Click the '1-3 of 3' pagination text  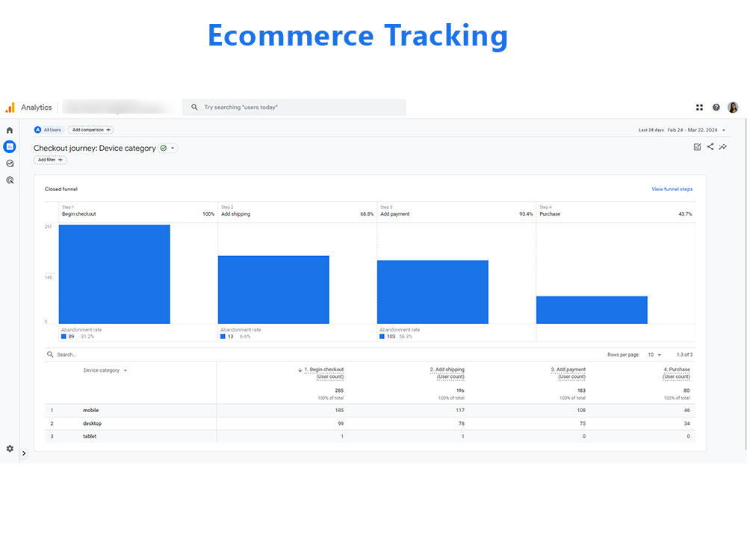684,355
